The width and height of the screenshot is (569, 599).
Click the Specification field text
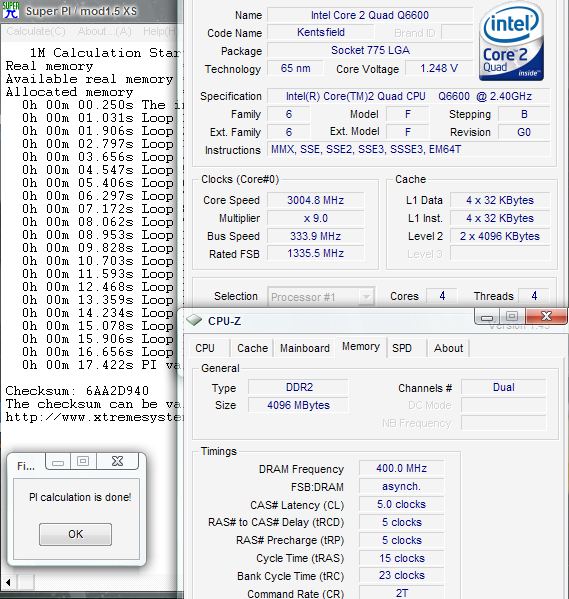point(408,96)
